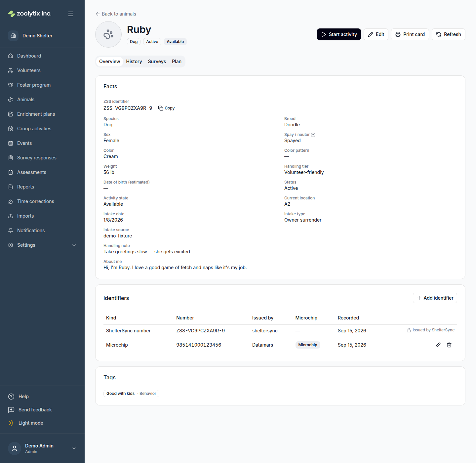Viewport: 476px width, 463px height.
Task: Open Group activities page
Action: pyautogui.click(x=42, y=129)
